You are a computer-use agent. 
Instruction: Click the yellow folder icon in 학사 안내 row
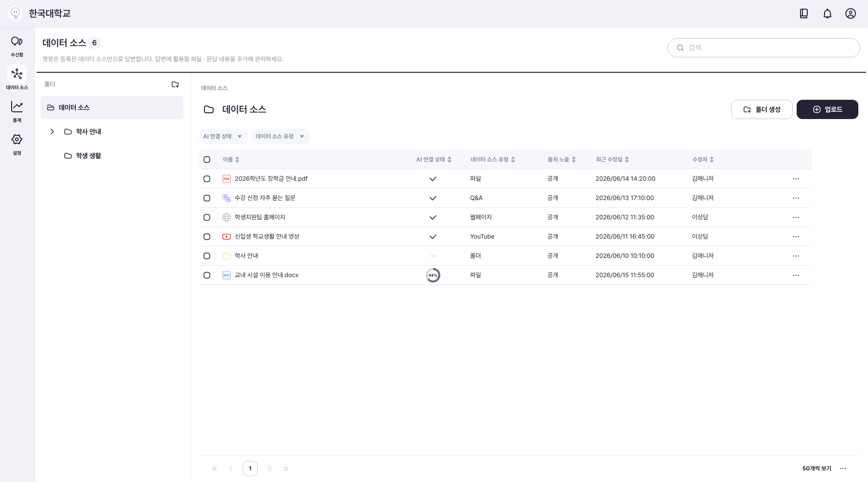click(227, 256)
